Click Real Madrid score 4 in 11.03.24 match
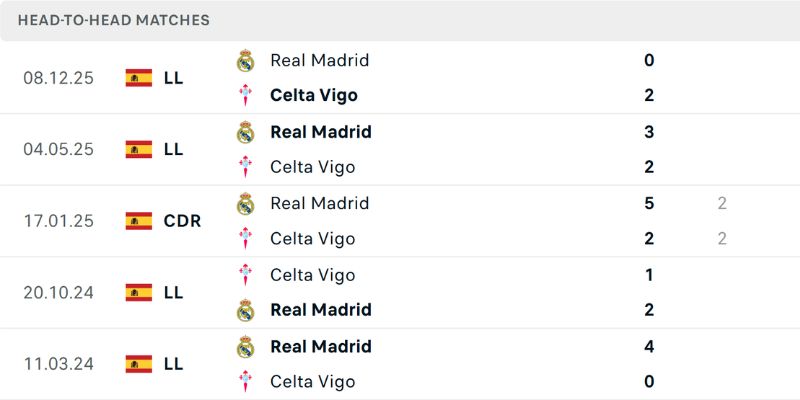800x400 pixels. (x=649, y=346)
